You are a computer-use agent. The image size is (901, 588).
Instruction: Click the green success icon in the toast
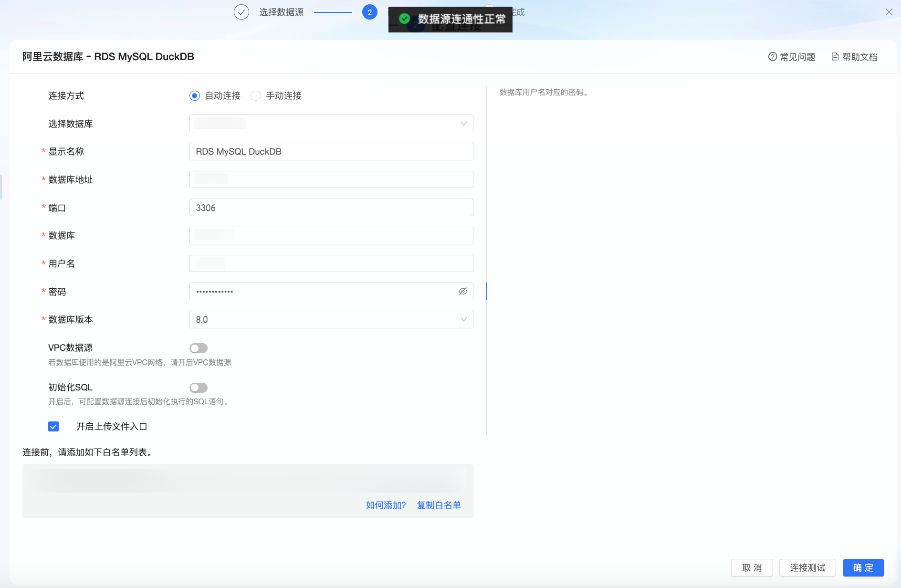click(405, 19)
